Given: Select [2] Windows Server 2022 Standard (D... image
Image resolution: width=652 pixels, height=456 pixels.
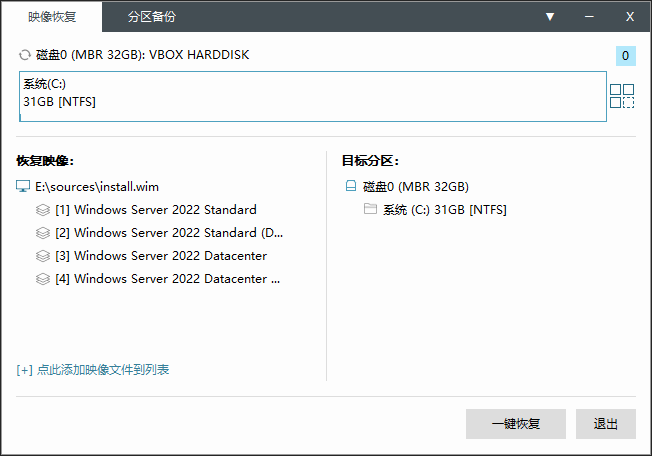Looking at the screenshot, I should [x=169, y=233].
